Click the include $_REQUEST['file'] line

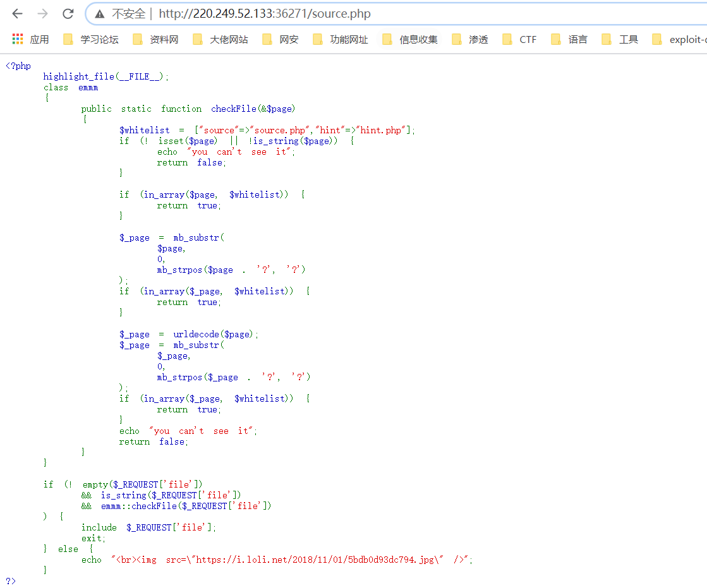(x=149, y=527)
